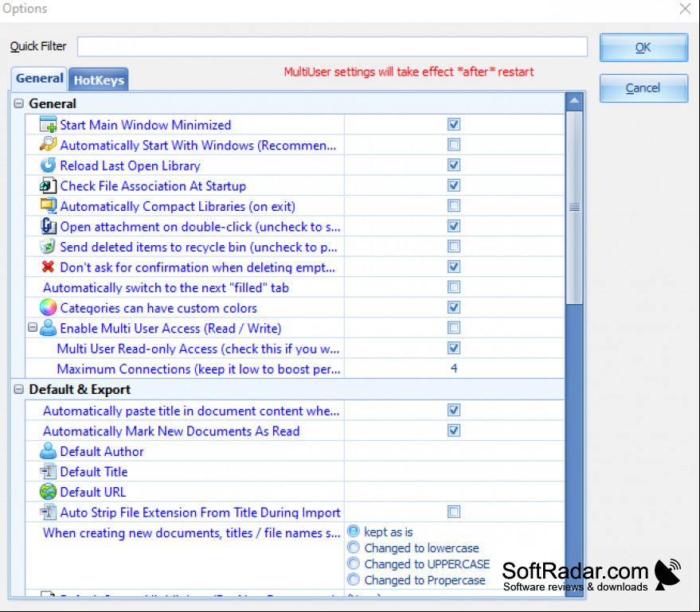Click the red X confirmation icon
Viewport: 700px width, 612px height.
tap(48, 267)
